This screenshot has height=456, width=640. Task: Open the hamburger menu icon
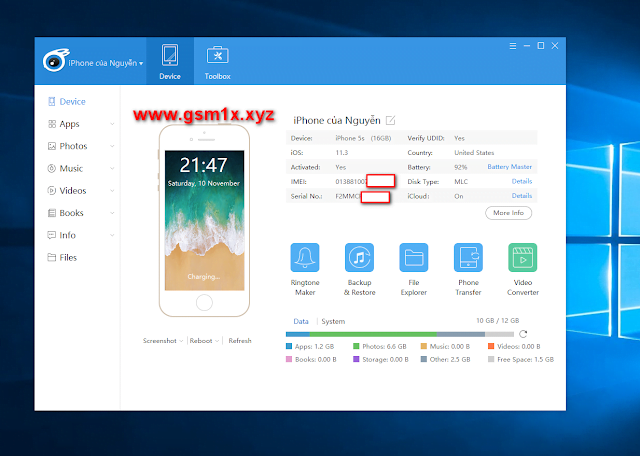[513, 46]
